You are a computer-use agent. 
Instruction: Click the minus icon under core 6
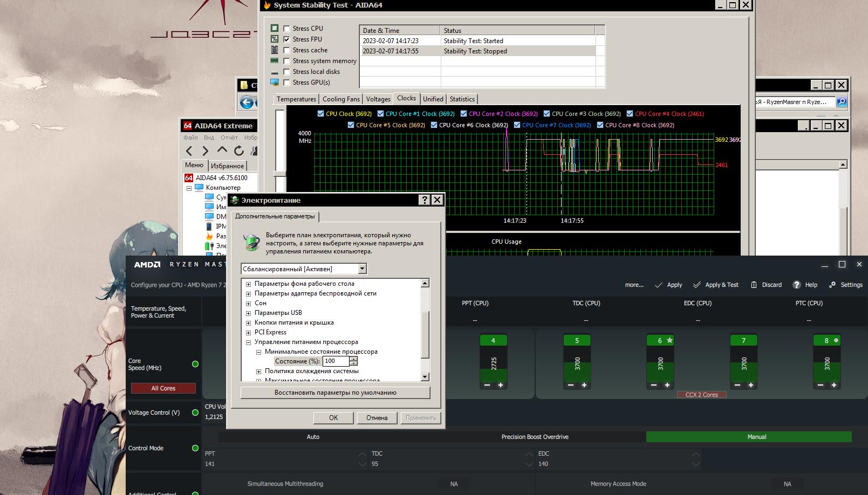pyautogui.click(x=654, y=385)
